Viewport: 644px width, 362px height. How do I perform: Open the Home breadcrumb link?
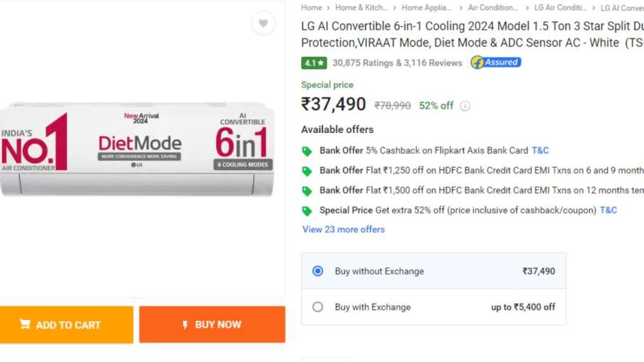311,8
